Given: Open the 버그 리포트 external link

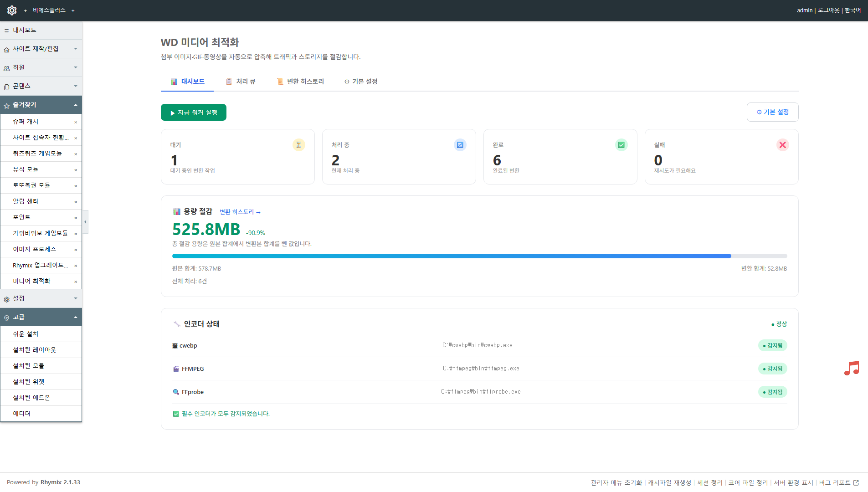Looking at the screenshot, I should click(x=839, y=482).
